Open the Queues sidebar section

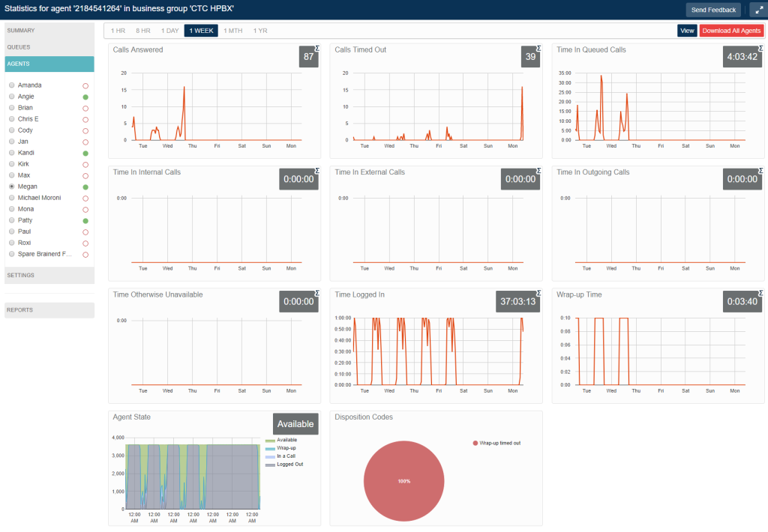coord(49,47)
